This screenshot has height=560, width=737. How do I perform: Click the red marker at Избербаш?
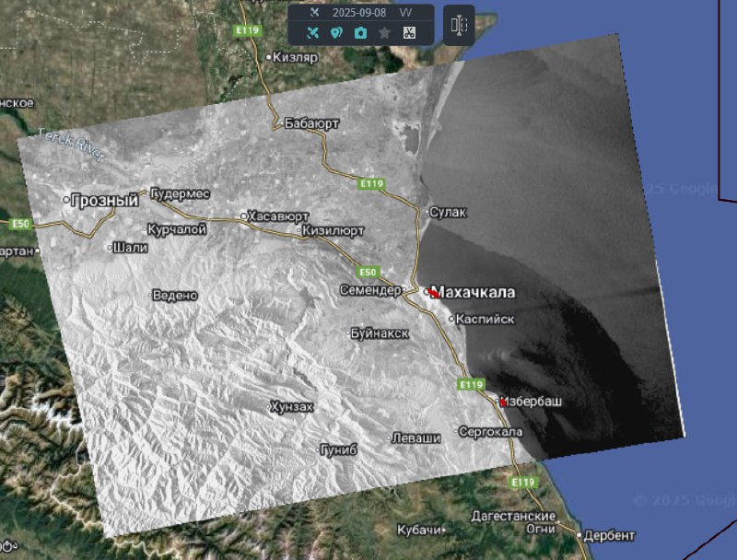tap(503, 402)
